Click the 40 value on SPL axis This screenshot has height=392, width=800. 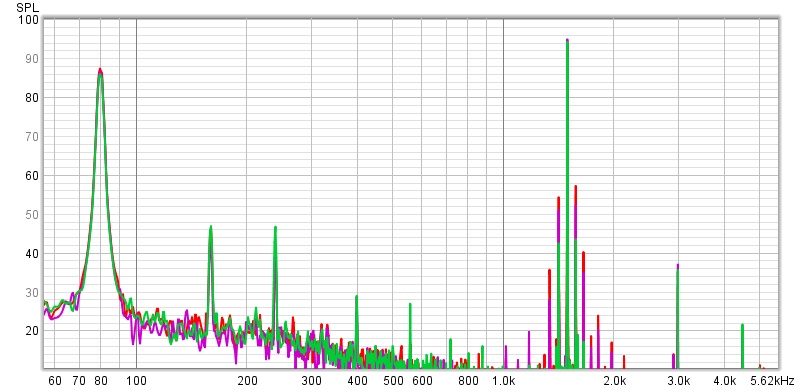pos(32,254)
